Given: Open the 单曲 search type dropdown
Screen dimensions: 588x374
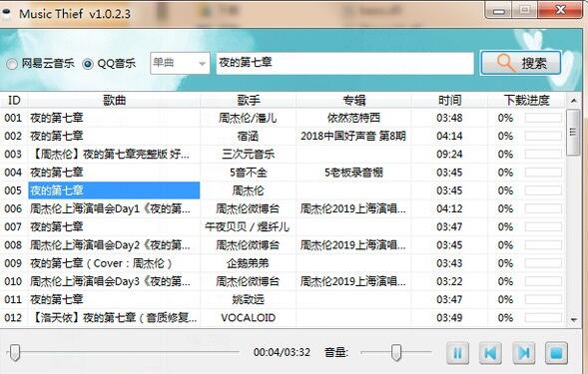Looking at the screenshot, I should pyautogui.click(x=180, y=63).
